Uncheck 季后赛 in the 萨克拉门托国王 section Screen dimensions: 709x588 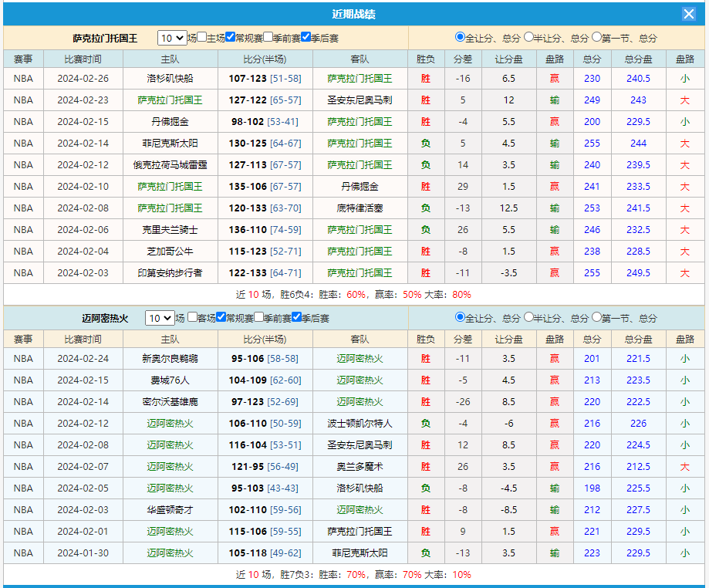pos(306,37)
